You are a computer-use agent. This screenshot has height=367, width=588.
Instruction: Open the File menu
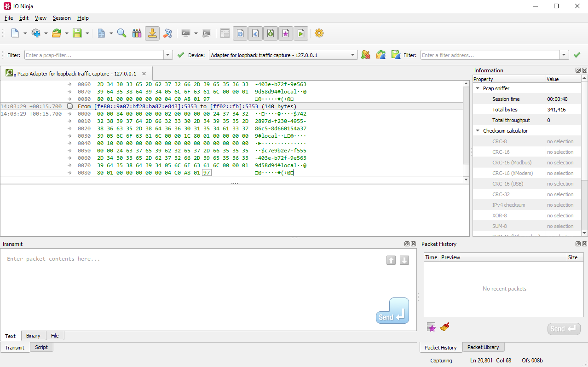9,18
